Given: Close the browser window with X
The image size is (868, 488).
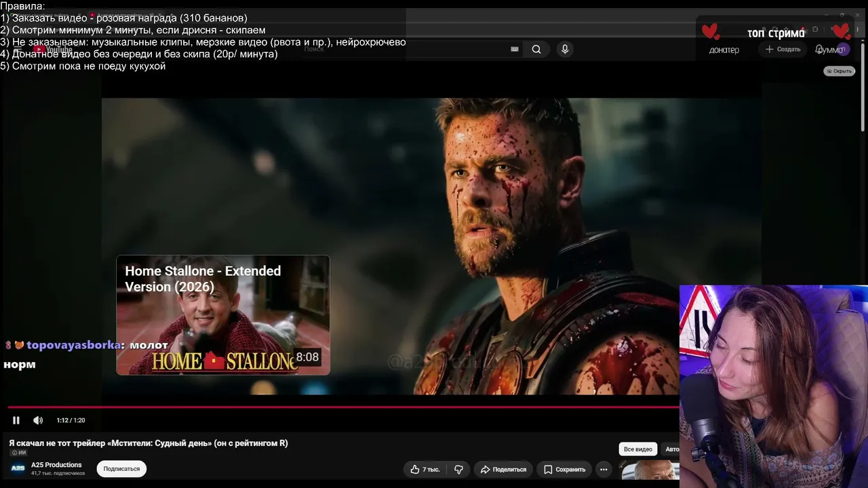Looking at the screenshot, I should [x=858, y=14].
